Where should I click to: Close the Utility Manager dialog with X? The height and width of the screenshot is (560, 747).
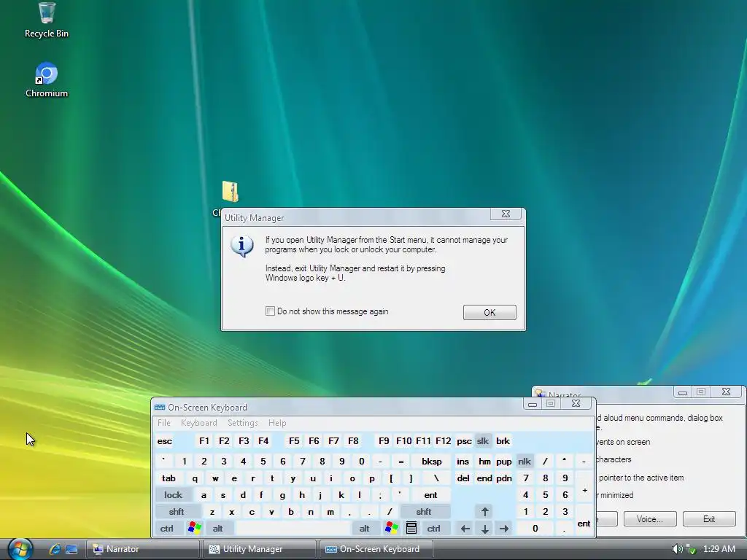506,214
